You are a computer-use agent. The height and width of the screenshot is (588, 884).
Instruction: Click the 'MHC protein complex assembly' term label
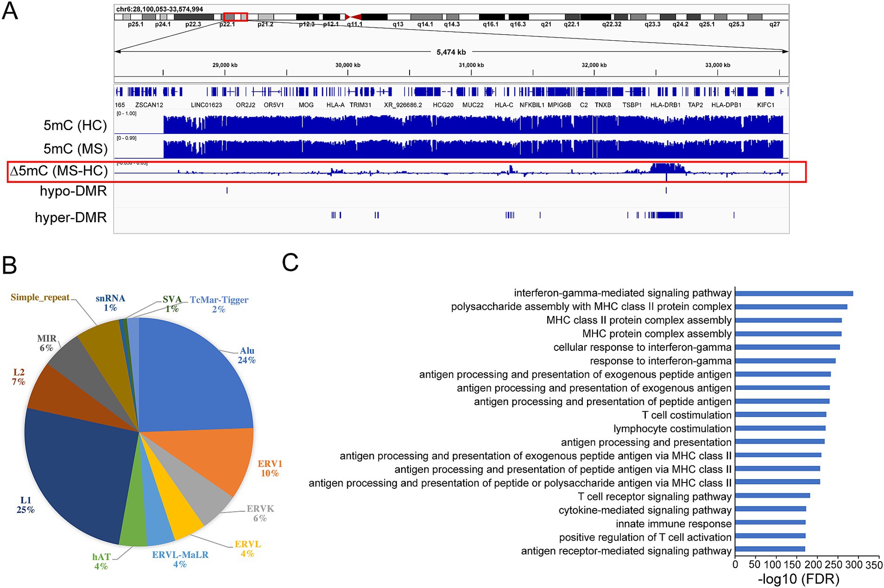[x=657, y=334]
